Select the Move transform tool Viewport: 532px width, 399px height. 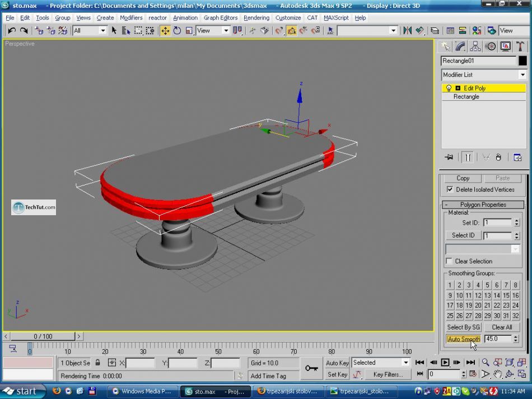pyautogui.click(x=165, y=31)
